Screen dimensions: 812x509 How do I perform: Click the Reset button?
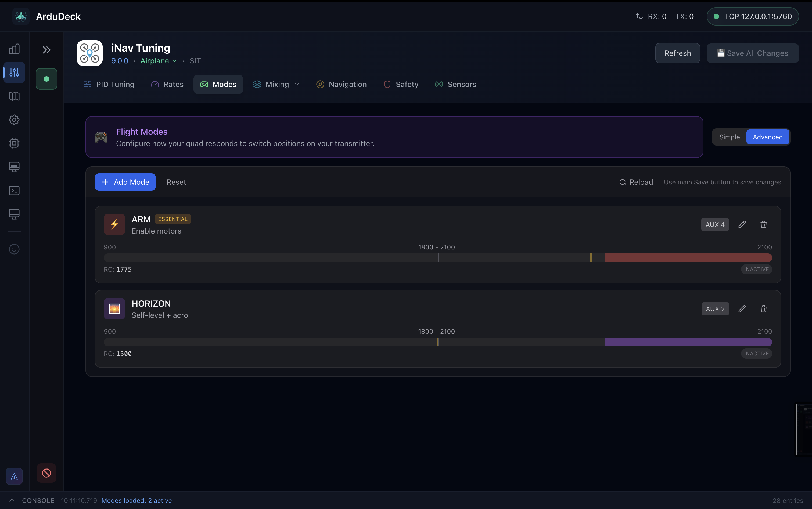coord(176,182)
